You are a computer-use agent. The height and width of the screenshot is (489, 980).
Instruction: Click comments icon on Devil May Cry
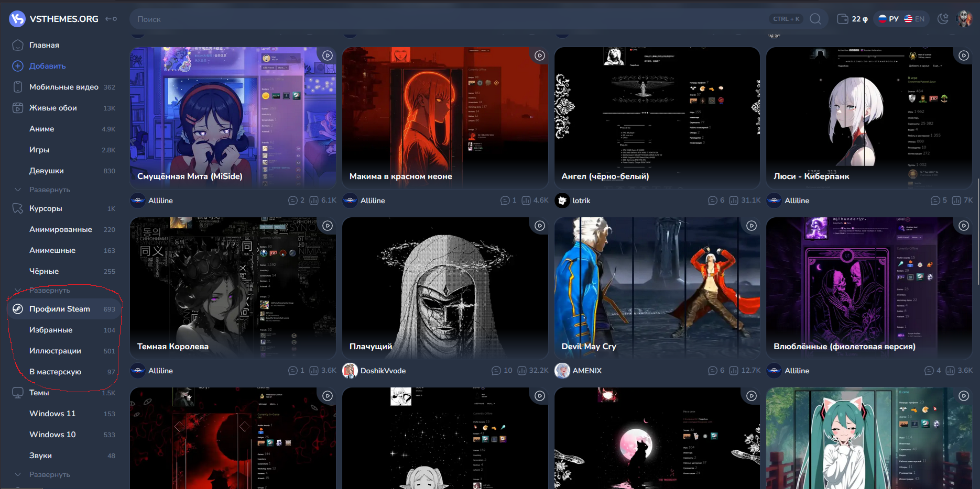pos(712,371)
